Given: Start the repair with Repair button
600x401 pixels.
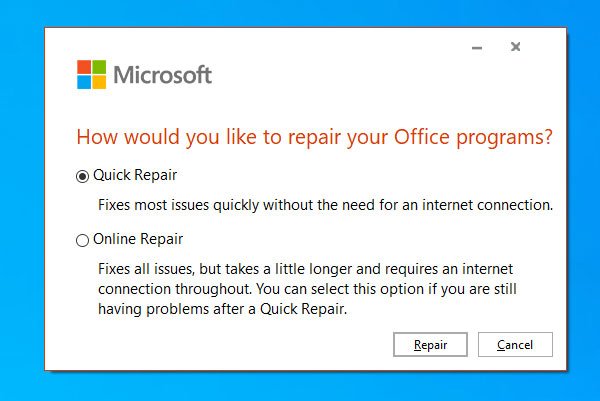Looking at the screenshot, I should coord(430,344).
